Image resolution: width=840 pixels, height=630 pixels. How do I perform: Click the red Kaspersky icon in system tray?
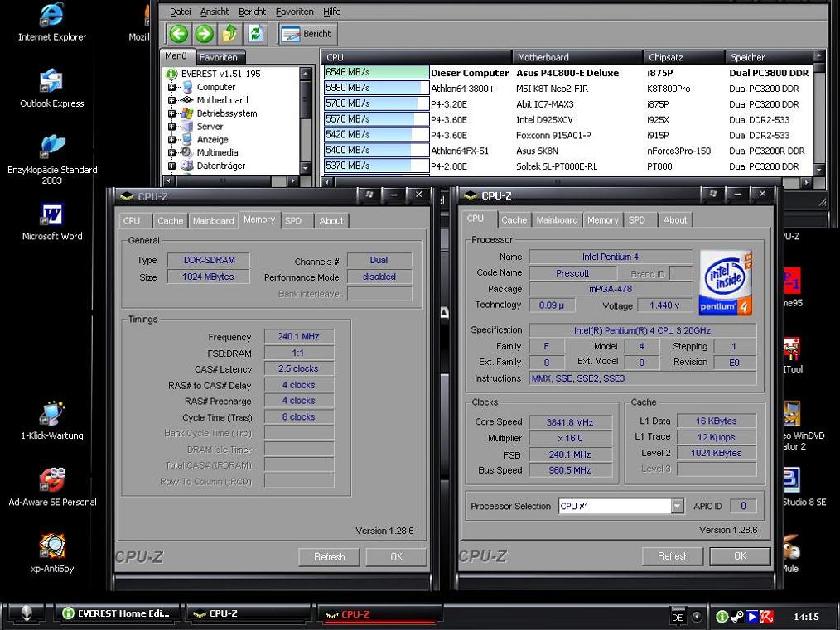[766, 617]
